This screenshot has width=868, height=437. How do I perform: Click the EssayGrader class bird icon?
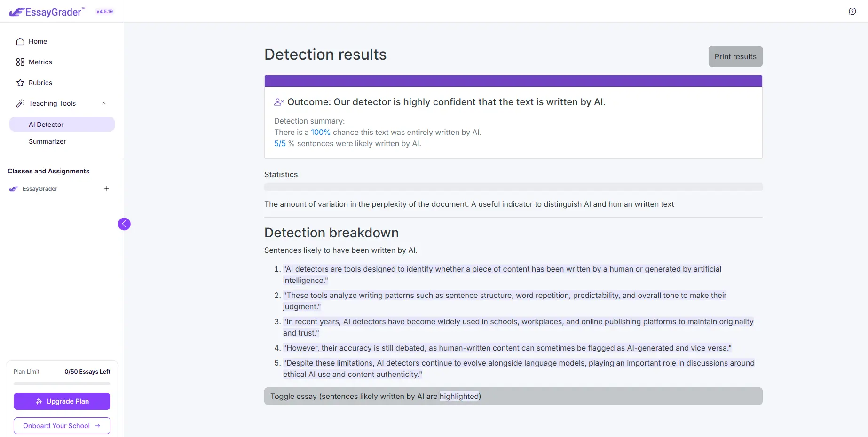coord(14,189)
